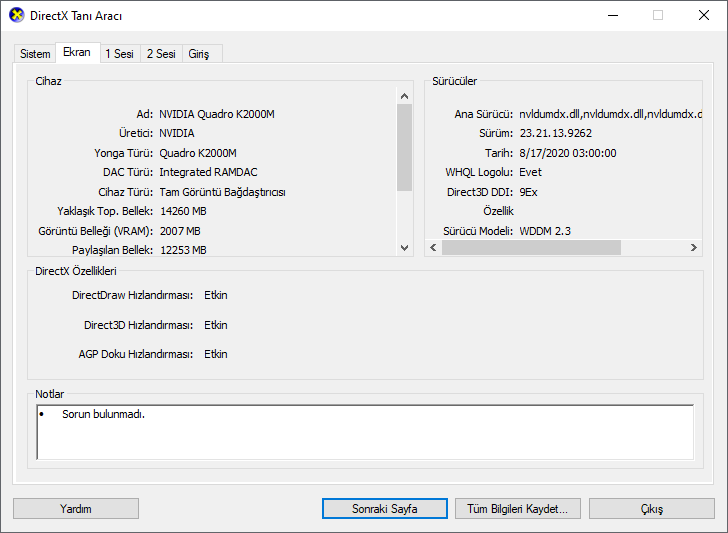Select the Ekran tab
Screen dimensions: 728x533
coord(77,52)
